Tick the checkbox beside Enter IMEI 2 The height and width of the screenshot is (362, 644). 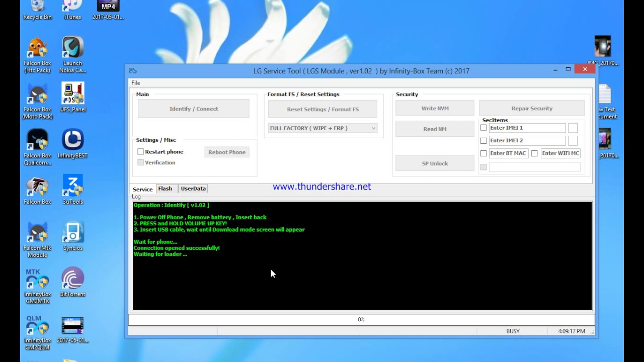(484, 140)
